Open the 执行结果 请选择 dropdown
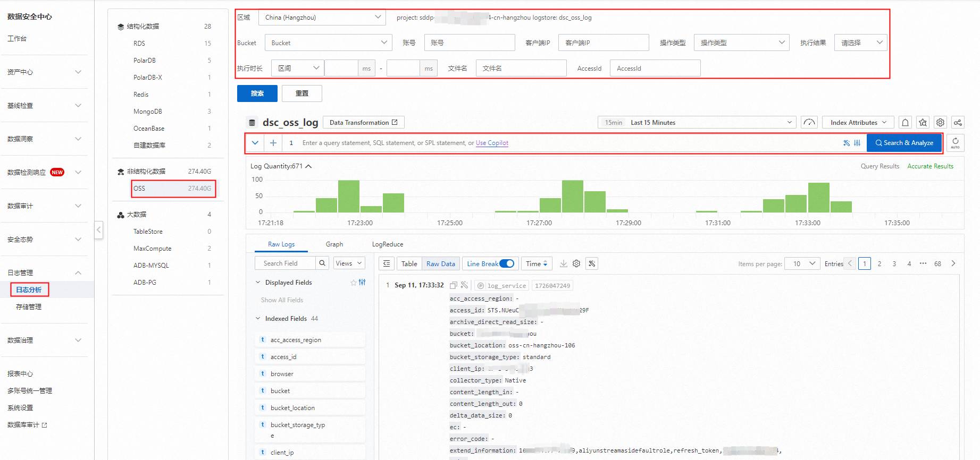Screen dimensions: 980x460 click(x=861, y=43)
